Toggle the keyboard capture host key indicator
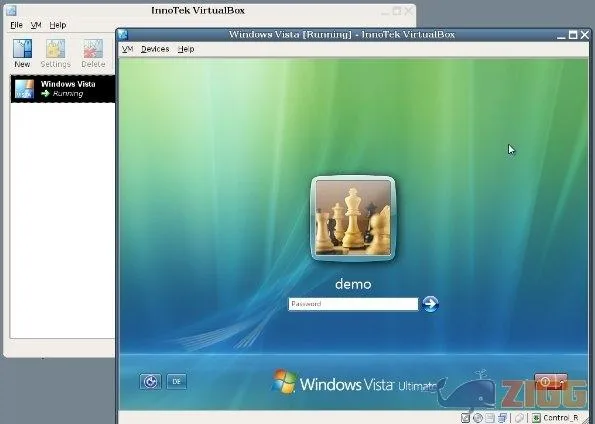Screen dimensions: 595x424 [x=536, y=418]
